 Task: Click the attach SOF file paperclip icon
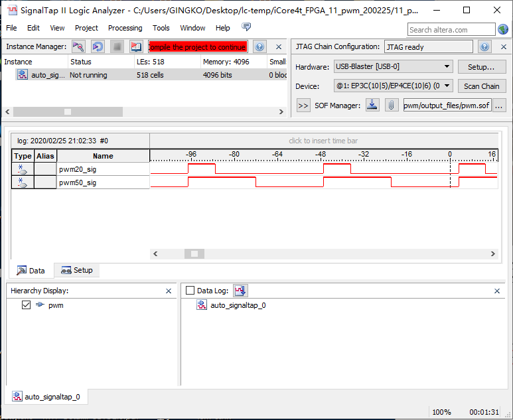click(x=392, y=105)
